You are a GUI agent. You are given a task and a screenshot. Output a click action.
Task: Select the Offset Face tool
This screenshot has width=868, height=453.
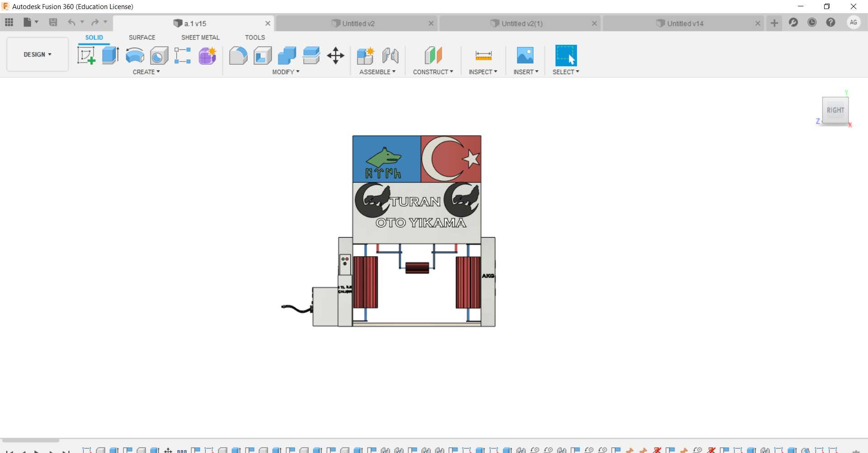(x=311, y=56)
